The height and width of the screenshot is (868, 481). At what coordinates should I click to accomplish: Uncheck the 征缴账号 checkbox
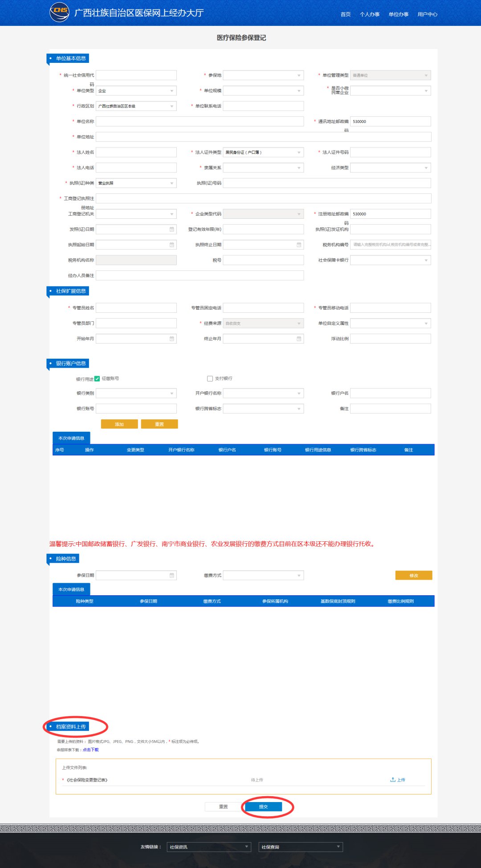tap(97, 379)
